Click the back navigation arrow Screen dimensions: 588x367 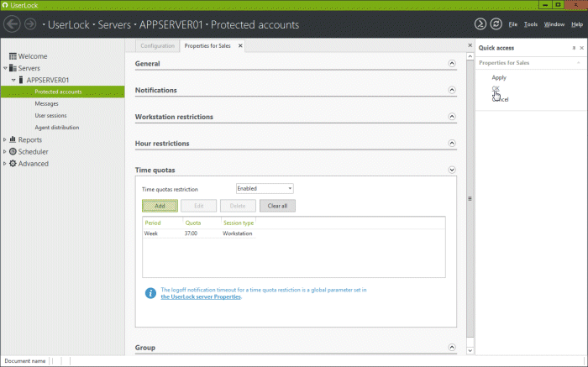pyautogui.click(x=12, y=24)
